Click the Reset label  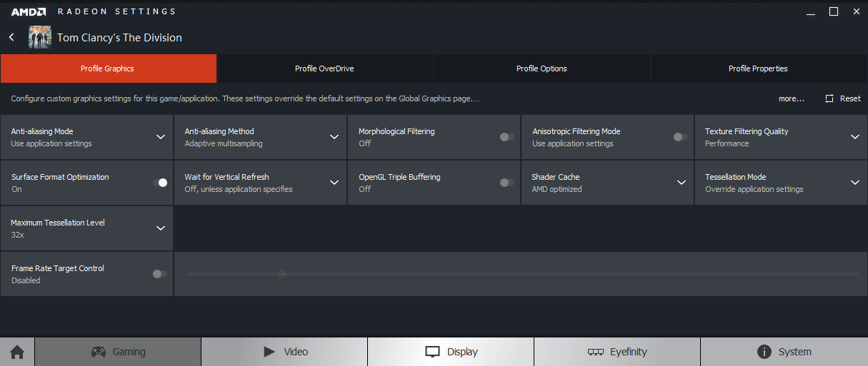pyautogui.click(x=850, y=98)
